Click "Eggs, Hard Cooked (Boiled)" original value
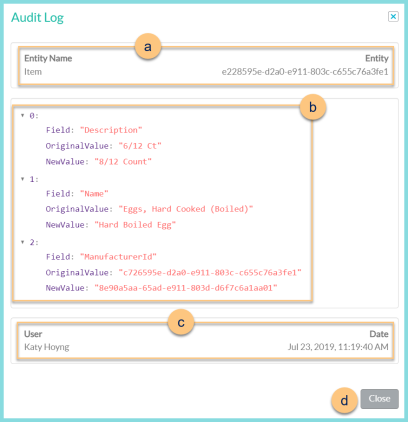The width and height of the screenshot is (408, 422). point(186,209)
